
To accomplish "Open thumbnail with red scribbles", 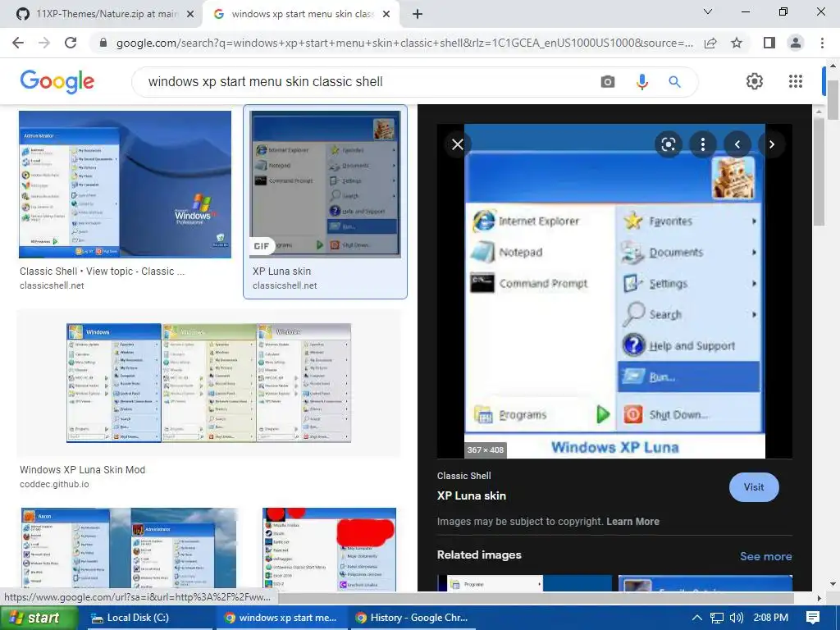I will coord(329,549).
